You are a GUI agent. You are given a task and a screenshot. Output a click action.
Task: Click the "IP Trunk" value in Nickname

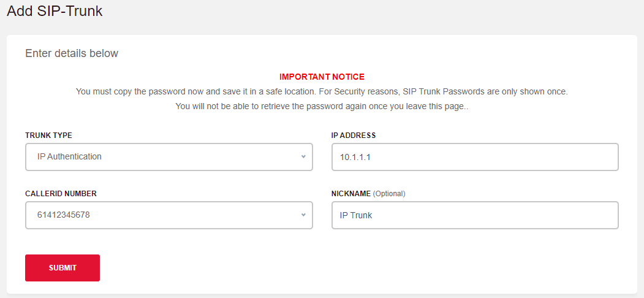(x=356, y=215)
